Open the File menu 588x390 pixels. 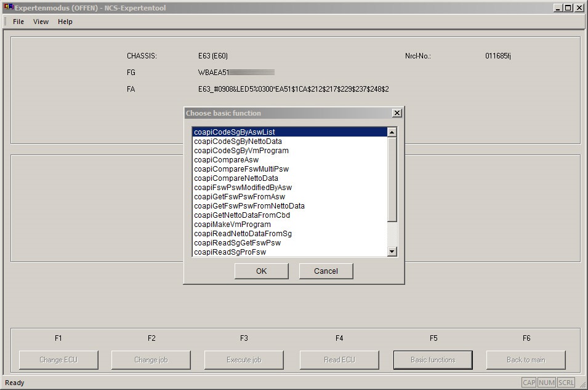[18, 22]
